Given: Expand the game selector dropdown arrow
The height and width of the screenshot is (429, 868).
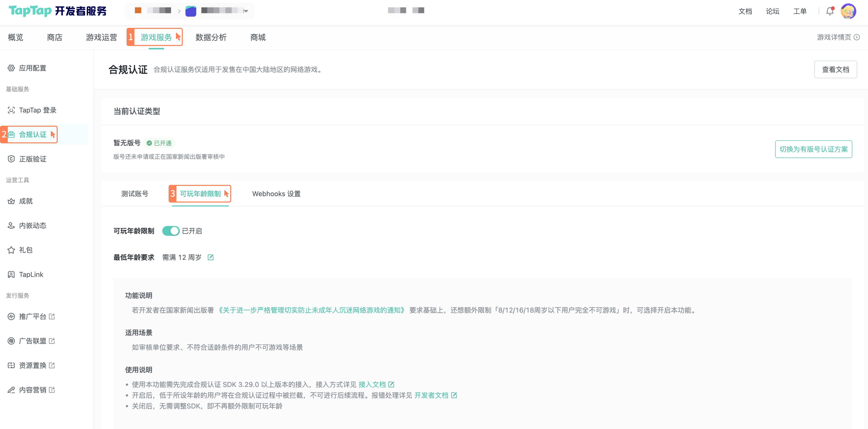Looking at the screenshot, I should [x=246, y=11].
